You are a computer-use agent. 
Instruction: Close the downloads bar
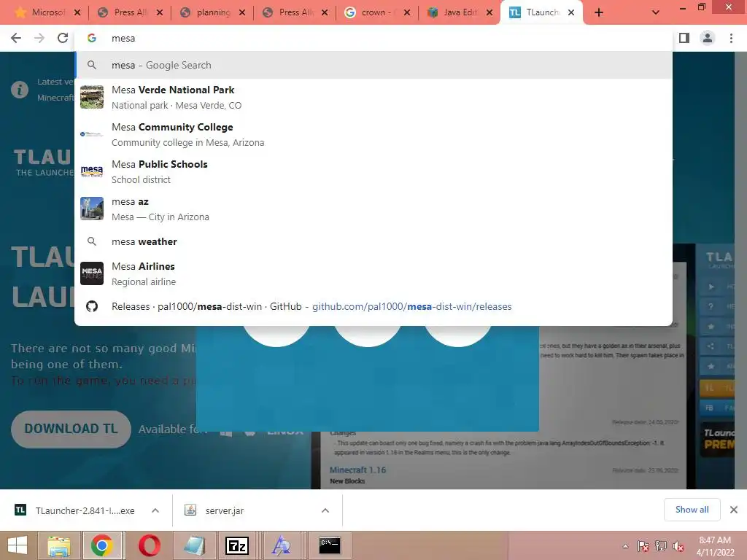734,510
